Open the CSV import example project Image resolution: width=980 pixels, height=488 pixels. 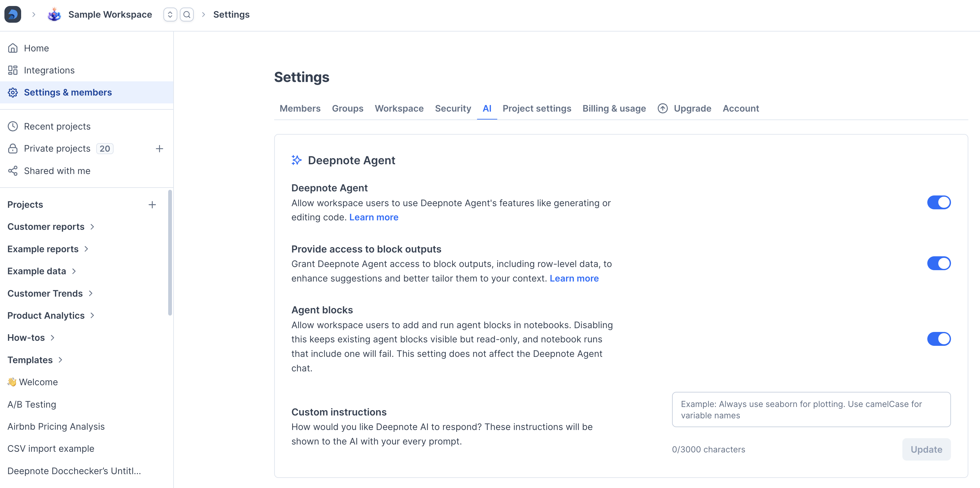[x=50, y=449]
